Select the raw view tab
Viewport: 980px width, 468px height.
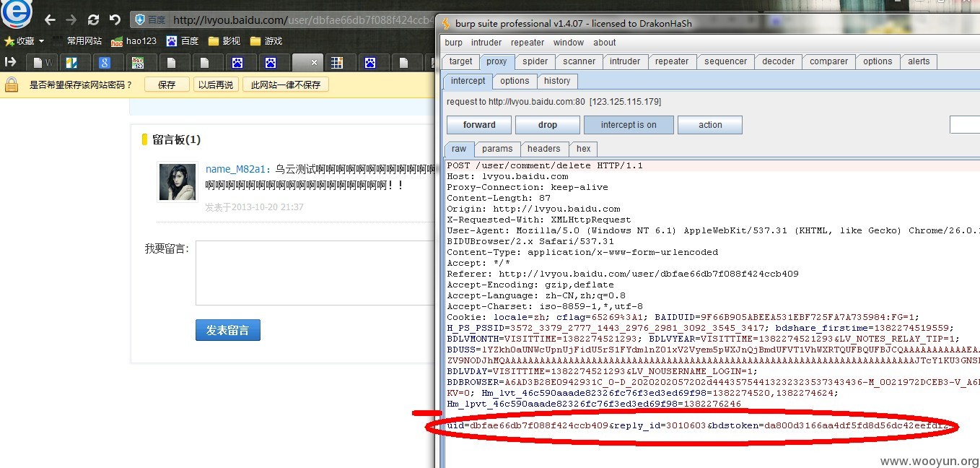click(459, 149)
